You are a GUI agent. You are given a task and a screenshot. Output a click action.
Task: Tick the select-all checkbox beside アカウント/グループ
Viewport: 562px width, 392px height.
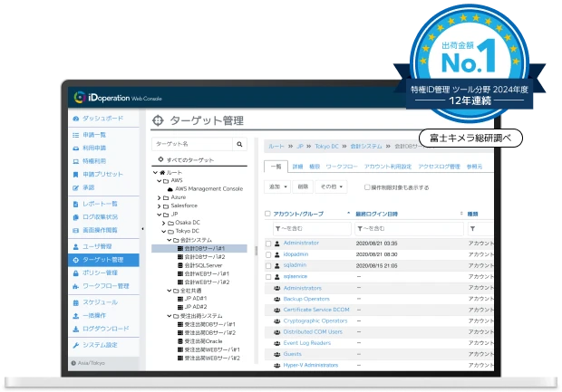point(267,214)
